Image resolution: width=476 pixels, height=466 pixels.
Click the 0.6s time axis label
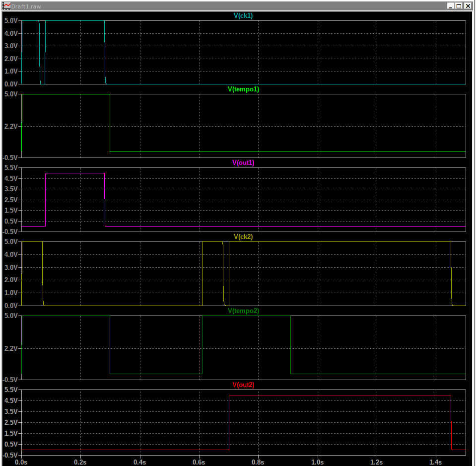point(199,462)
